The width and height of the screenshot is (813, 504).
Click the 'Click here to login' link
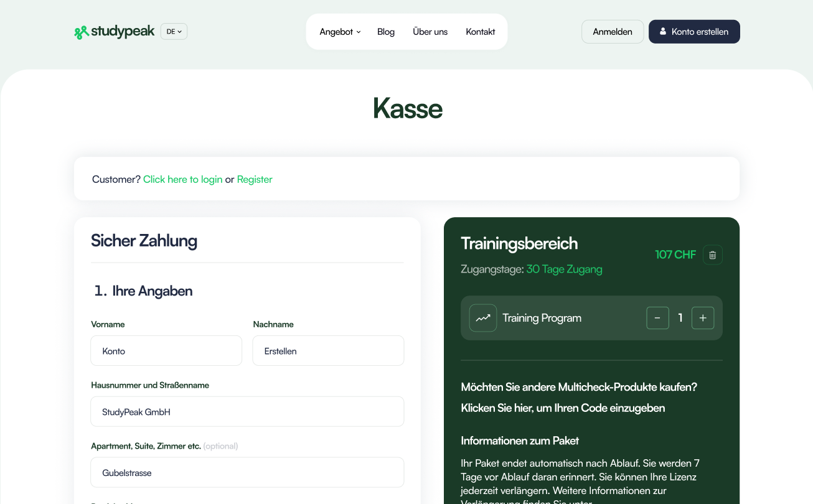(182, 179)
